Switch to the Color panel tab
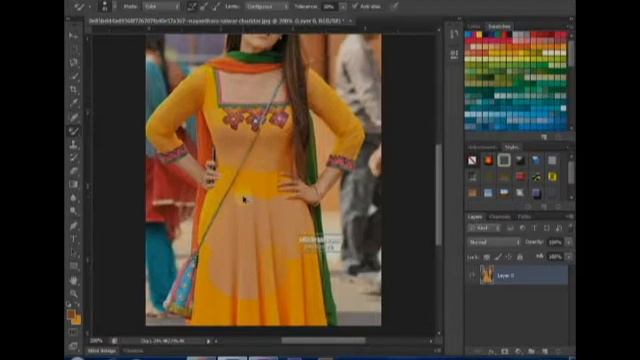This screenshot has width=640, height=360. click(x=474, y=26)
